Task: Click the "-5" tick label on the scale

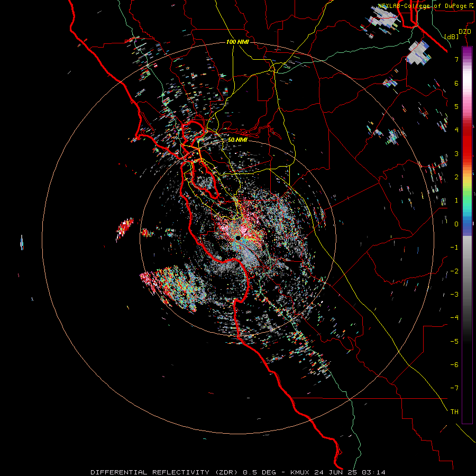Action: point(454,342)
